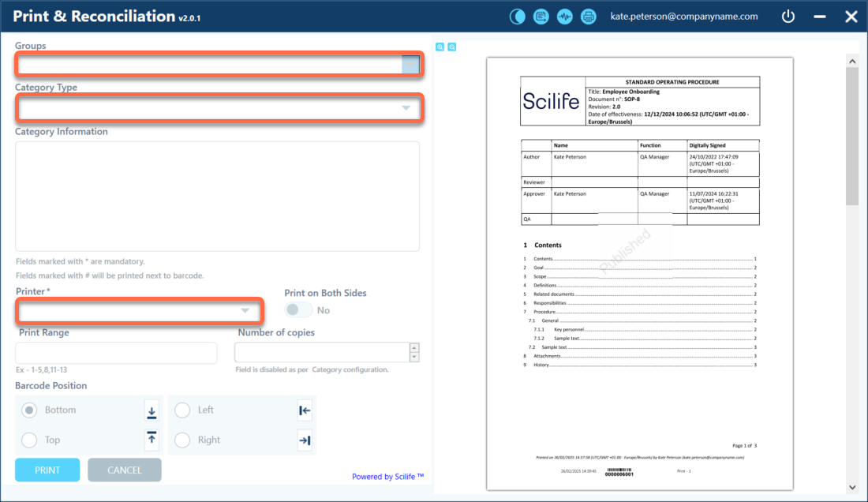Select the Left barcode position radio button
868x502 pixels.
[182, 410]
